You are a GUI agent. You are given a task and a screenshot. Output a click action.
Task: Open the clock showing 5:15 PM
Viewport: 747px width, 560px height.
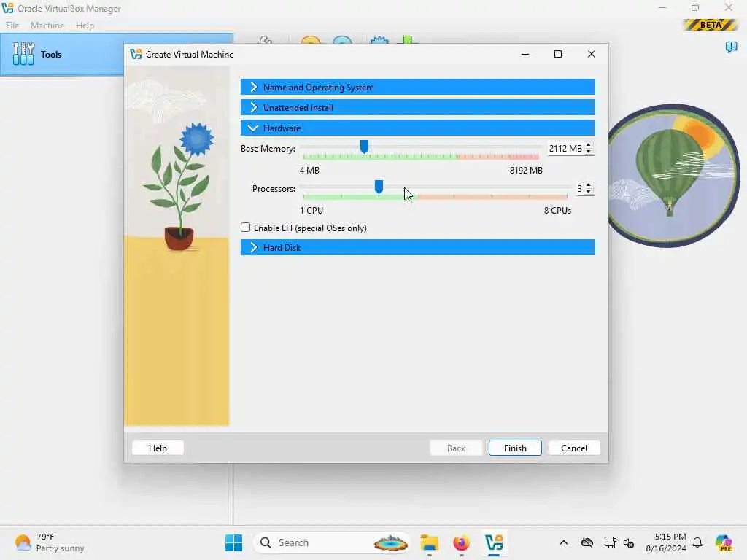tap(665, 542)
